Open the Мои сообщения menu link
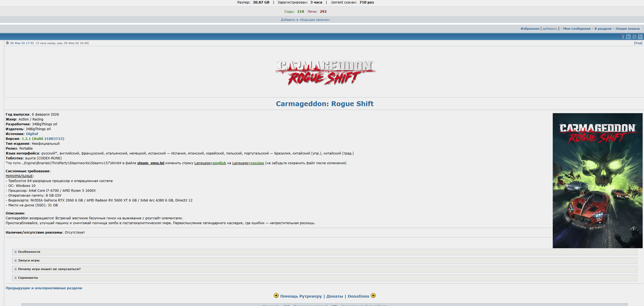 [x=577, y=29]
